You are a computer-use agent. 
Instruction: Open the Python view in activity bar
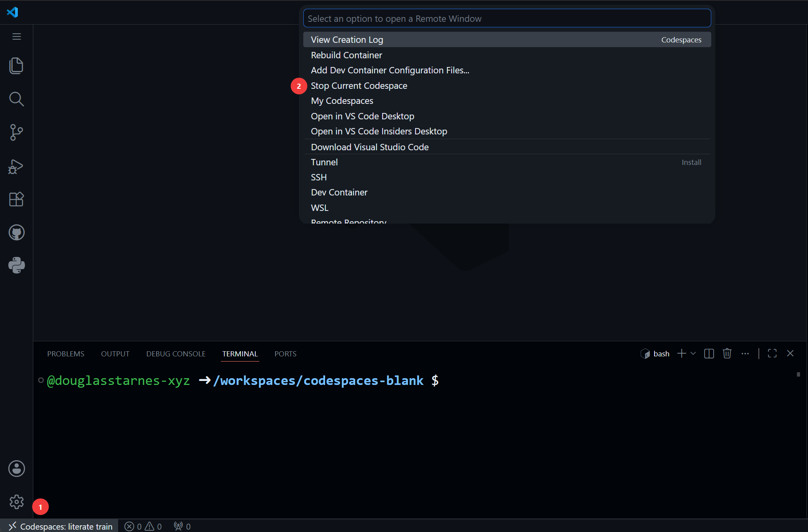(16, 265)
